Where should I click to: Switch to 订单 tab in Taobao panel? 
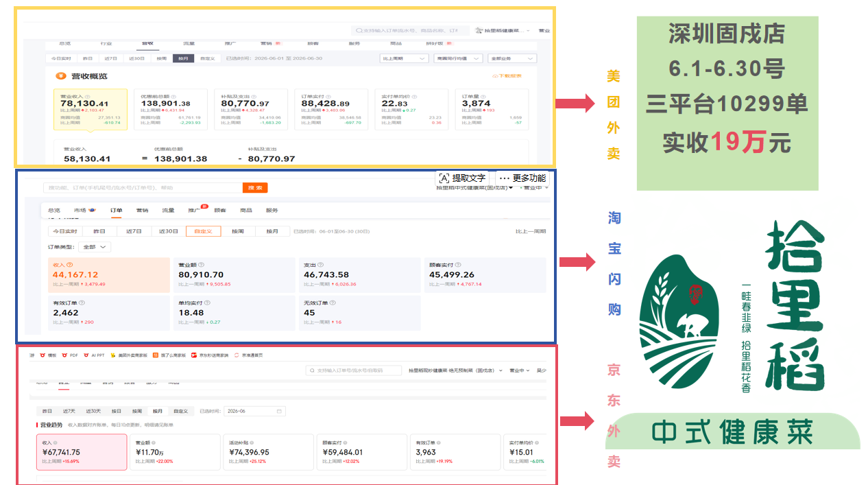[116, 210]
